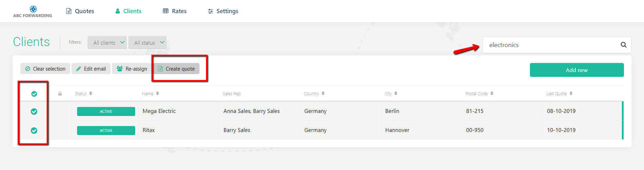Uncheck the Mega Electric row checkbox

pyautogui.click(x=34, y=111)
